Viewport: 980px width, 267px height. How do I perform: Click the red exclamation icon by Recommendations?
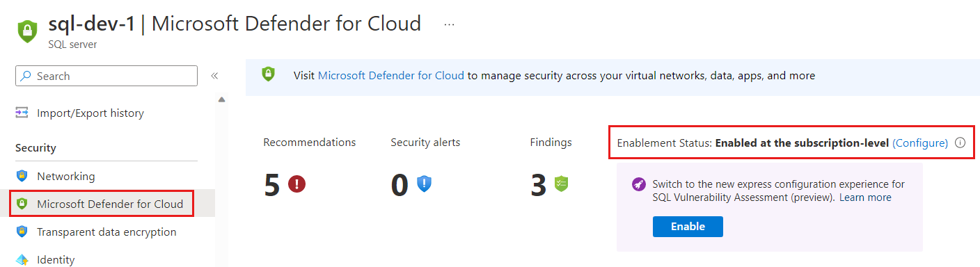[297, 184]
